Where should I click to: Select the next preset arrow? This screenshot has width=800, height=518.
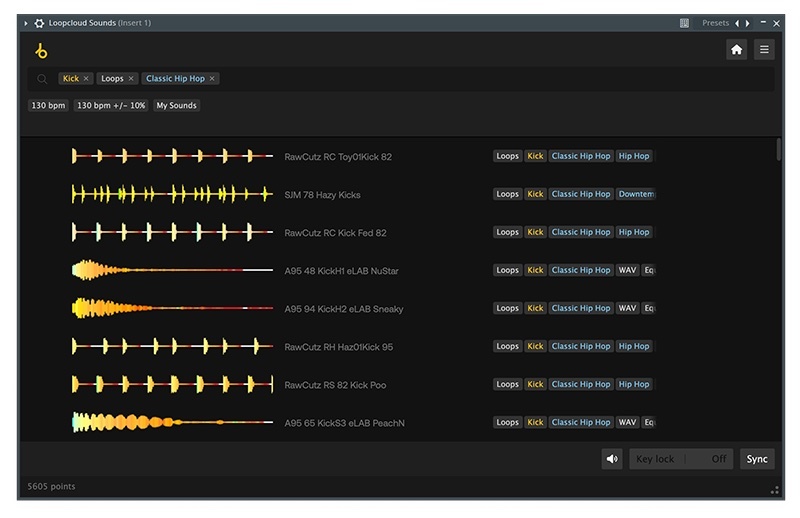(748, 23)
